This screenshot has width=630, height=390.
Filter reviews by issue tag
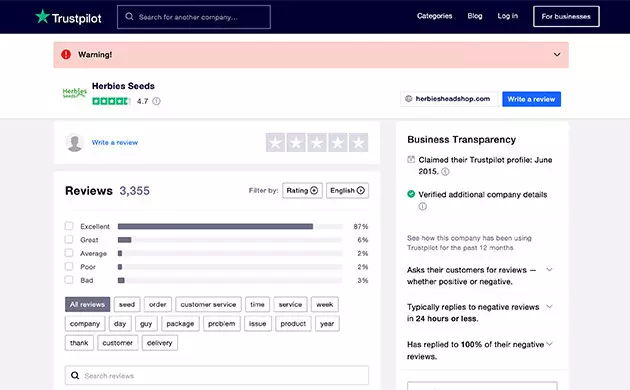tap(258, 324)
